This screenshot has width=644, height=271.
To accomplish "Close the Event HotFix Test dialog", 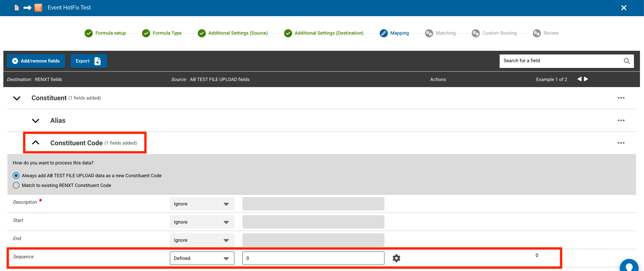I will [624, 8].
